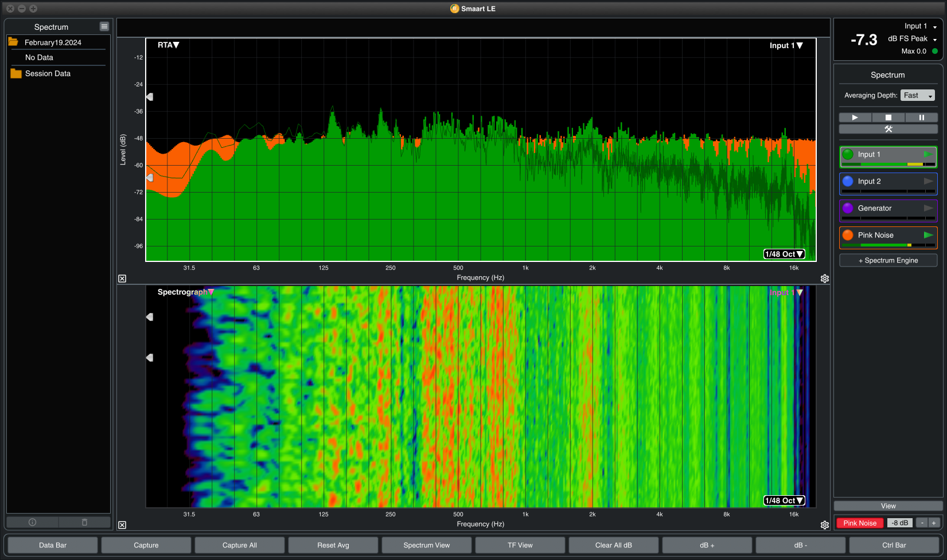Open Spectrograph settings gear
The width and height of the screenshot is (947, 560).
[825, 525]
